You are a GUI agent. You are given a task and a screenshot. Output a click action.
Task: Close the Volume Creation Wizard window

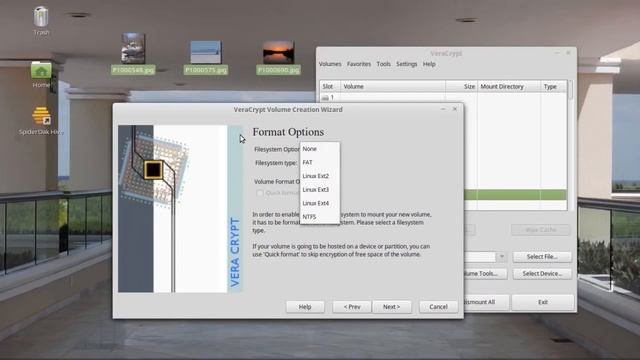[455, 109]
